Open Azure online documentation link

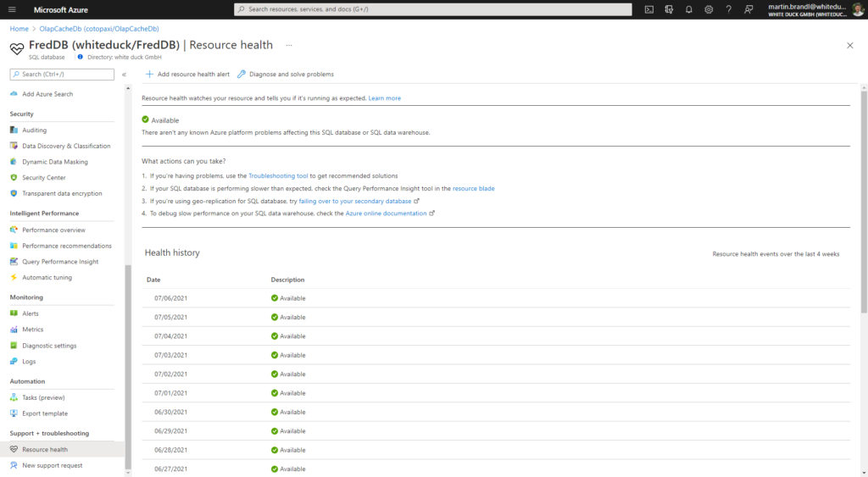386,213
